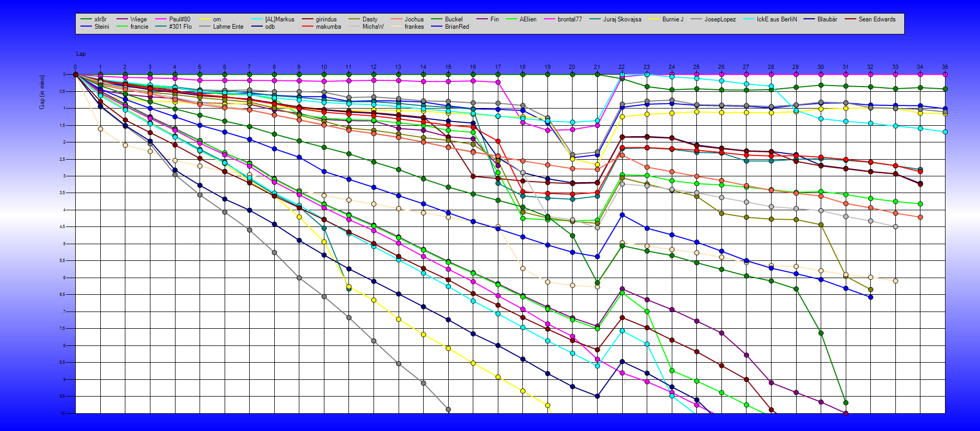
Task: Click lap number 5 on top axis
Action: tap(200, 67)
